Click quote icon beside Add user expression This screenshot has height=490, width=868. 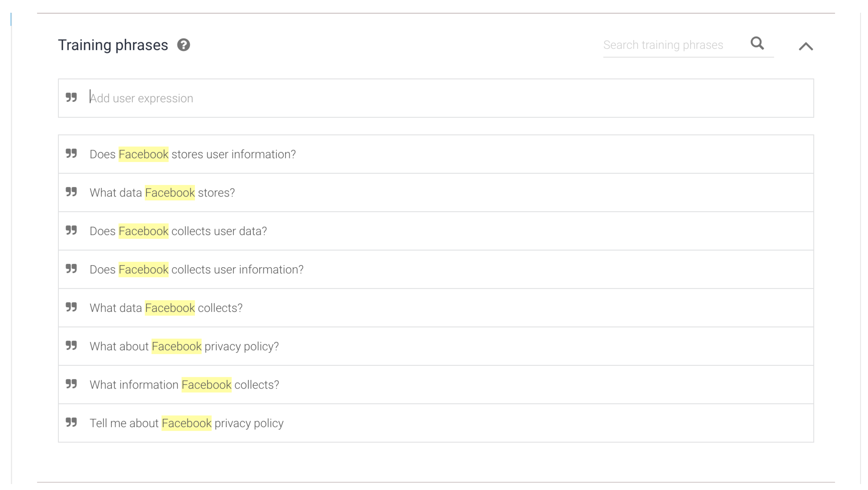point(71,97)
